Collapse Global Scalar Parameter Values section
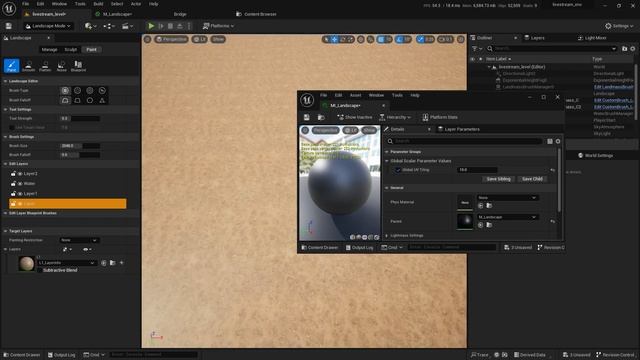 pyautogui.click(x=387, y=161)
